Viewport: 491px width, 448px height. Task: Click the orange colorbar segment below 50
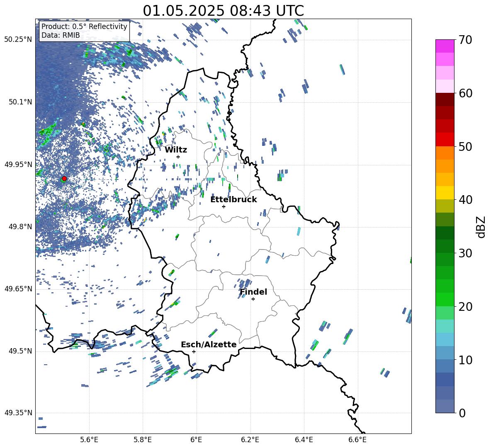(x=445, y=153)
